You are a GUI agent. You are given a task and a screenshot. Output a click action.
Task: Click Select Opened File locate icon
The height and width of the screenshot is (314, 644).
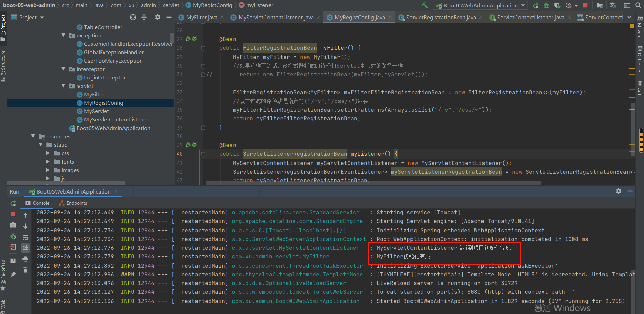(x=133, y=17)
